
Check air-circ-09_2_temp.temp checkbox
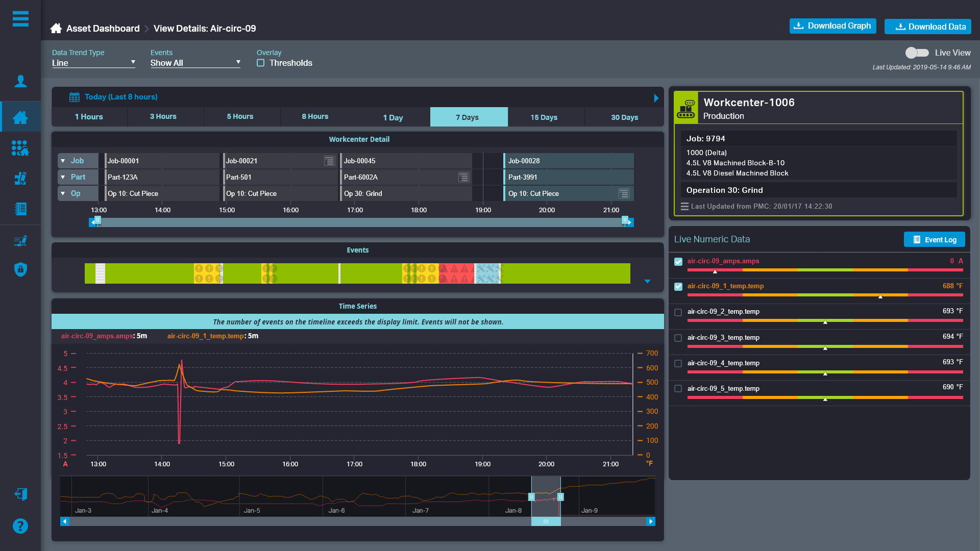pos(678,312)
